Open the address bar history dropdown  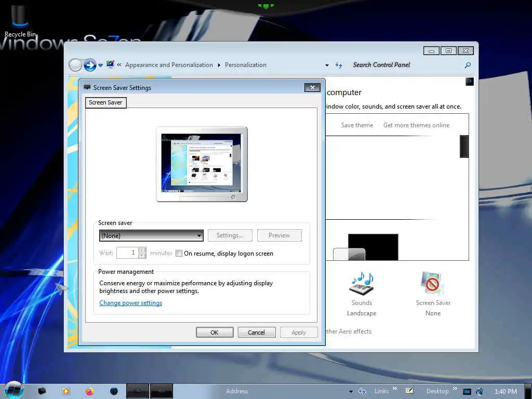coord(327,65)
